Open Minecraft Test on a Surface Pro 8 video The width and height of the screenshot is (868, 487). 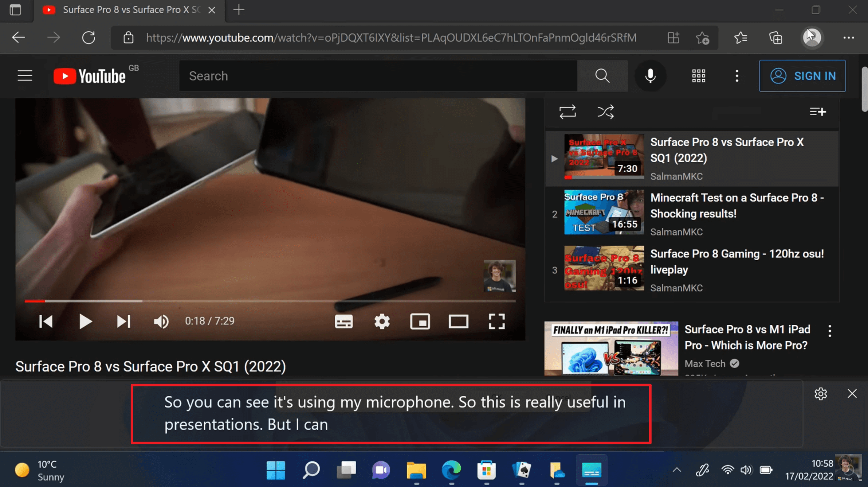[x=737, y=206]
